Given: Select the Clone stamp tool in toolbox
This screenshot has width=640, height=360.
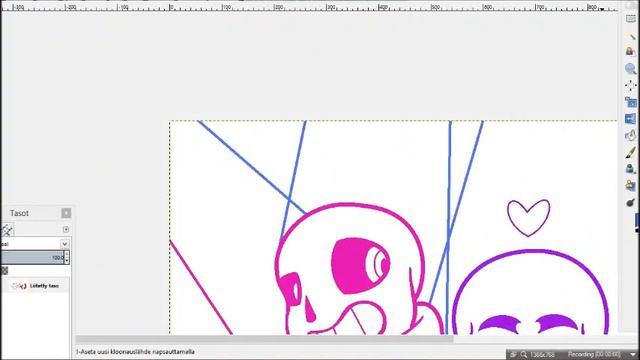Looking at the screenshot, I should (x=631, y=185).
